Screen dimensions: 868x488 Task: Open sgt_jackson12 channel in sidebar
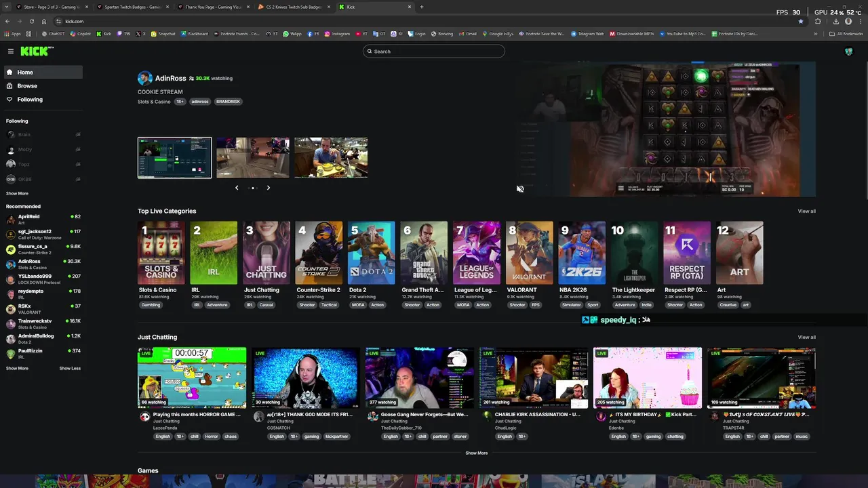[43, 234]
